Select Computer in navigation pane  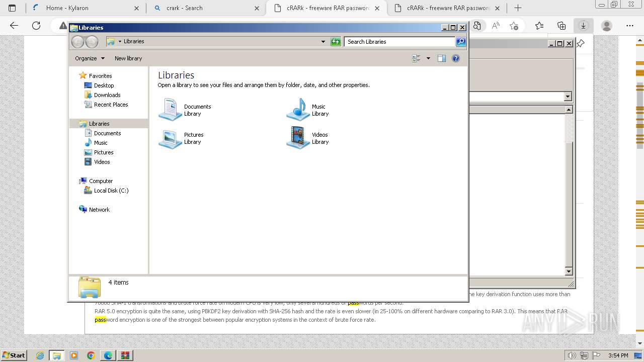tap(101, 181)
